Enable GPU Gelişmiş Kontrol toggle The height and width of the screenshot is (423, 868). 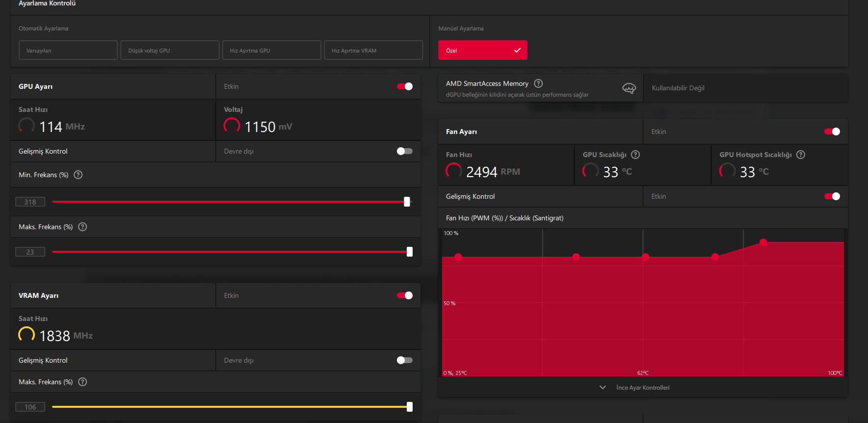pos(405,151)
